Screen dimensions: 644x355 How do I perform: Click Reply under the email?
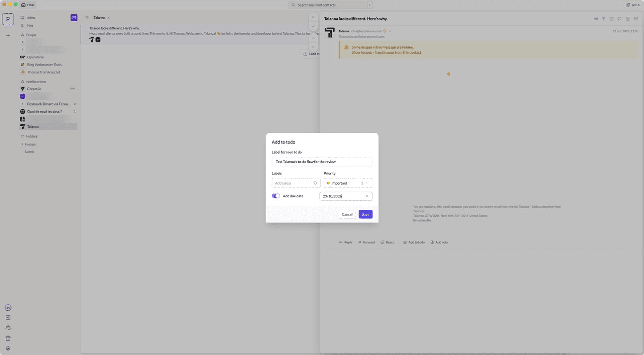click(x=345, y=242)
